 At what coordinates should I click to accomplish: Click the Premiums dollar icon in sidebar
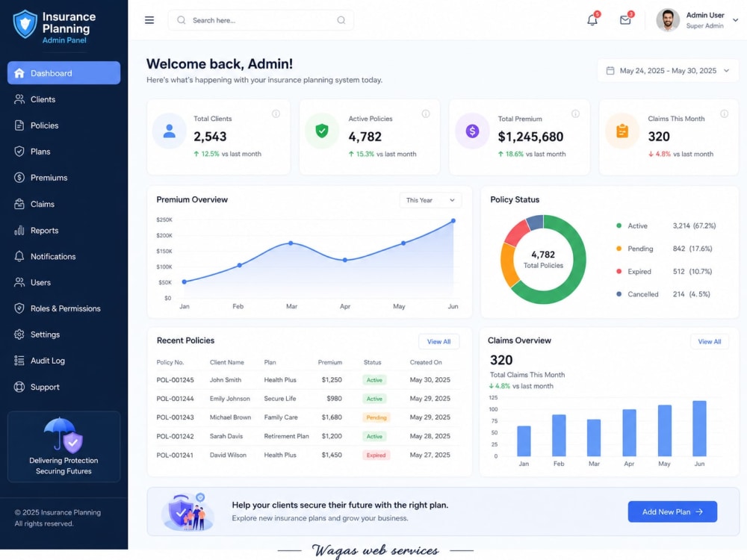(19, 178)
